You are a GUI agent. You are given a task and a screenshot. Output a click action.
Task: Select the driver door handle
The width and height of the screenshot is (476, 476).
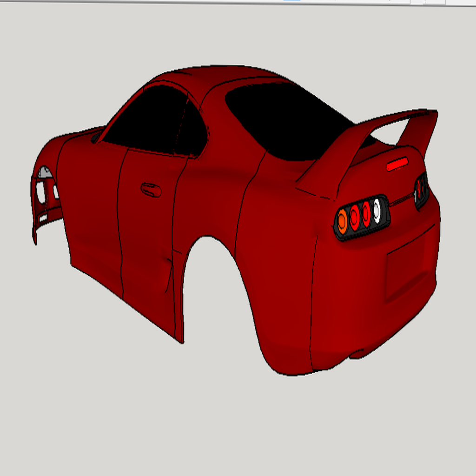coord(151,190)
